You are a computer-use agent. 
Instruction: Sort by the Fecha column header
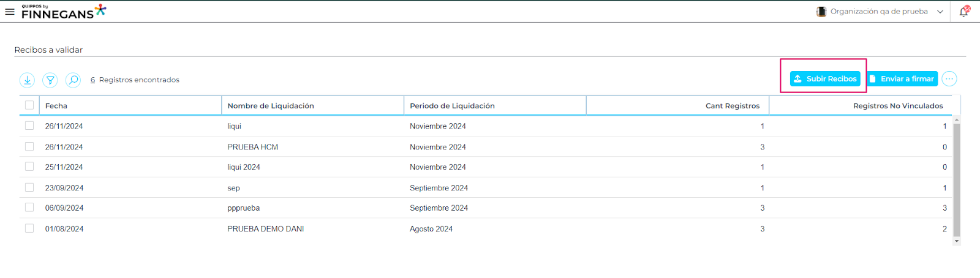pyautogui.click(x=56, y=106)
